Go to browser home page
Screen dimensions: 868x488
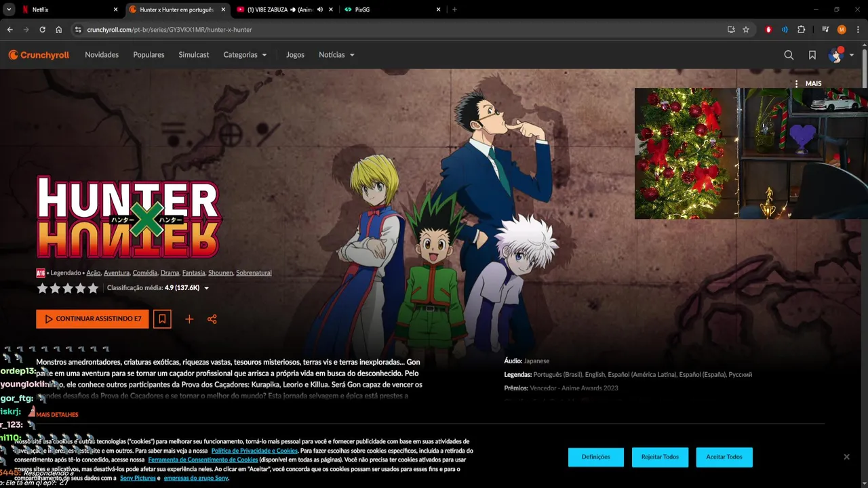click(x=58, y=30)
